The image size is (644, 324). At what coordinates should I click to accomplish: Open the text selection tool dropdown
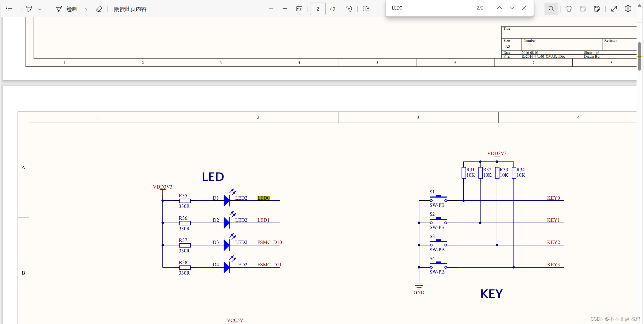coord(40,8)
